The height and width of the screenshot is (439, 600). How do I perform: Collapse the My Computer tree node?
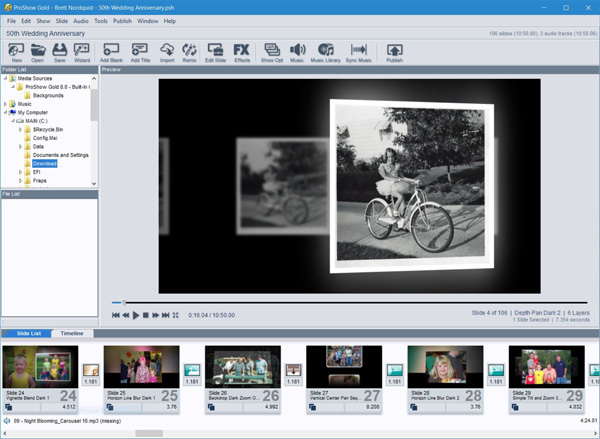tap(6, 113)
